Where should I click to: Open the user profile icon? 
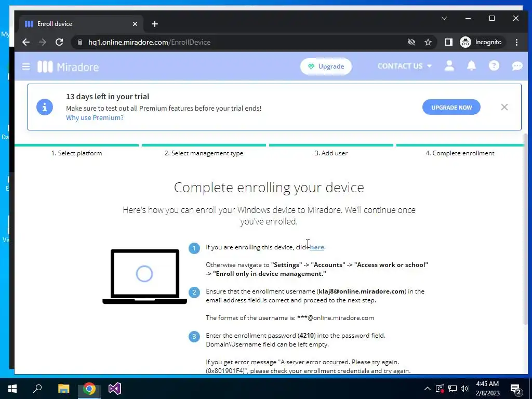pos(449,66)
